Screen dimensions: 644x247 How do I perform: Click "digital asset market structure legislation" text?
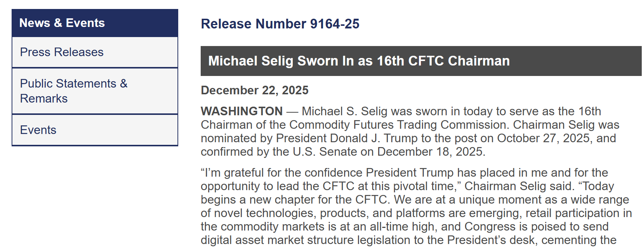306,240
